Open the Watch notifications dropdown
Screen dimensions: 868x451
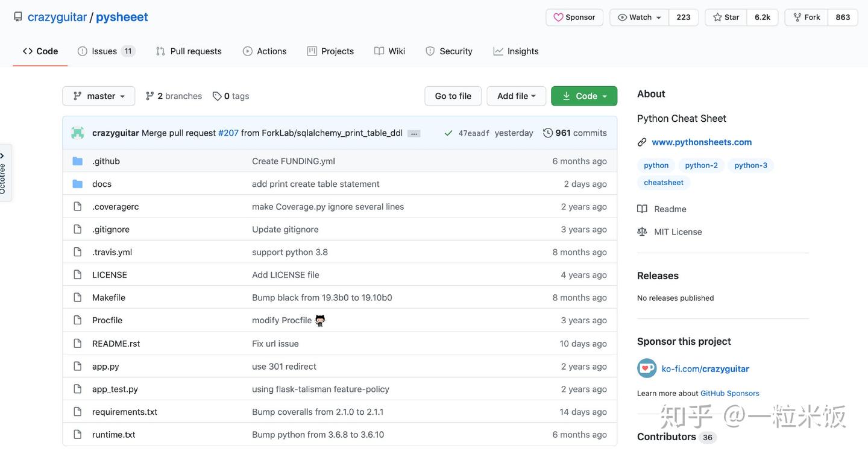coord(640,17)
